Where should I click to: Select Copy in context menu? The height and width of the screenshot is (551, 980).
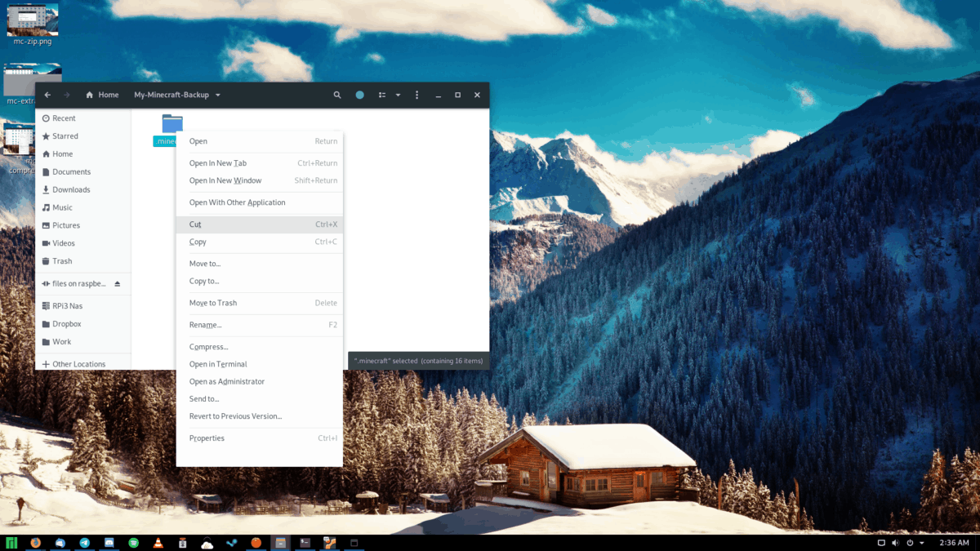260,242
